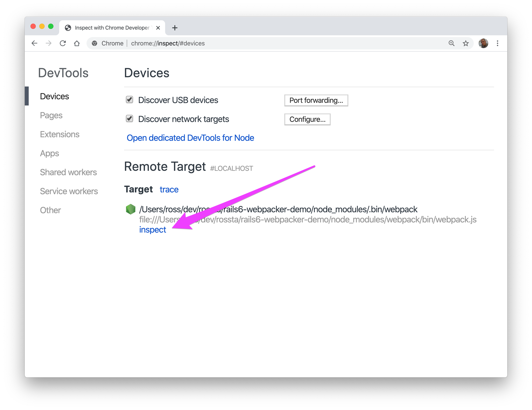Select the Extensions sidebar item
The image size is (532, 410).
point(59,134)
